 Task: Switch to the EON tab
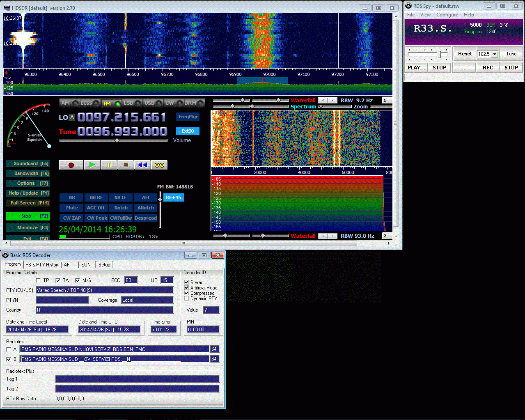coord(86,264)
